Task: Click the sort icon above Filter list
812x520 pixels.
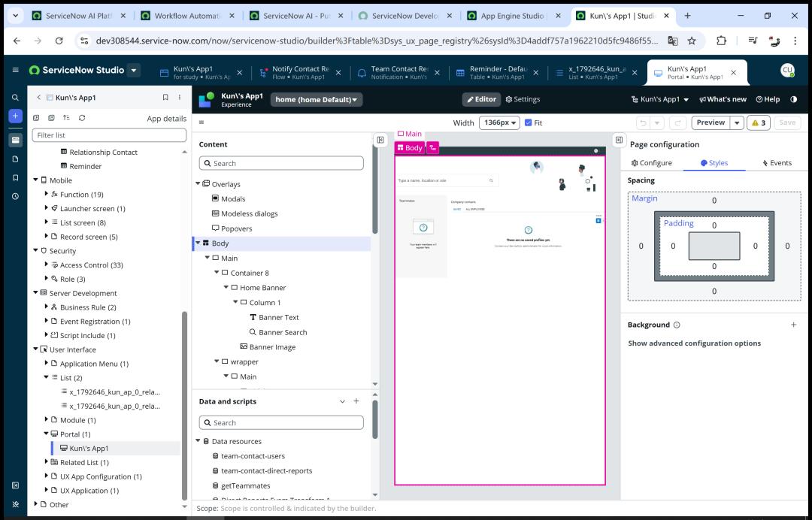Action: [66, 118]
